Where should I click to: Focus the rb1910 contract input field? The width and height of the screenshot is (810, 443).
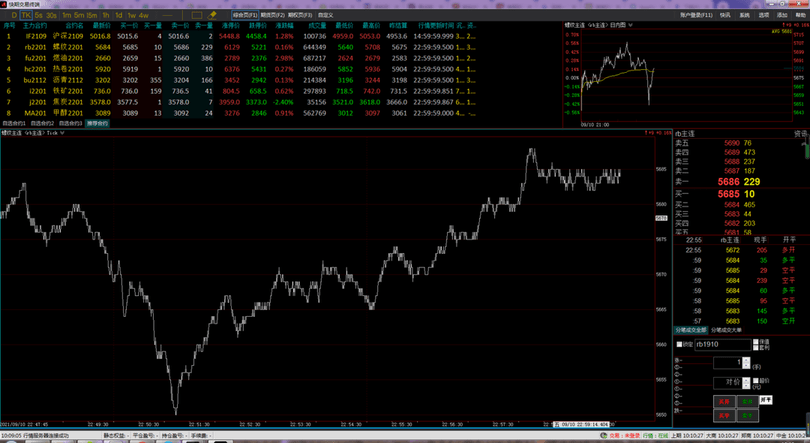(722, 345)
